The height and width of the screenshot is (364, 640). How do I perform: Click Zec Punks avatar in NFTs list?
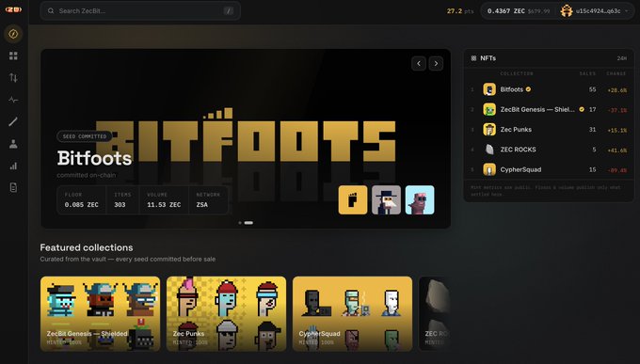point(489,130)
